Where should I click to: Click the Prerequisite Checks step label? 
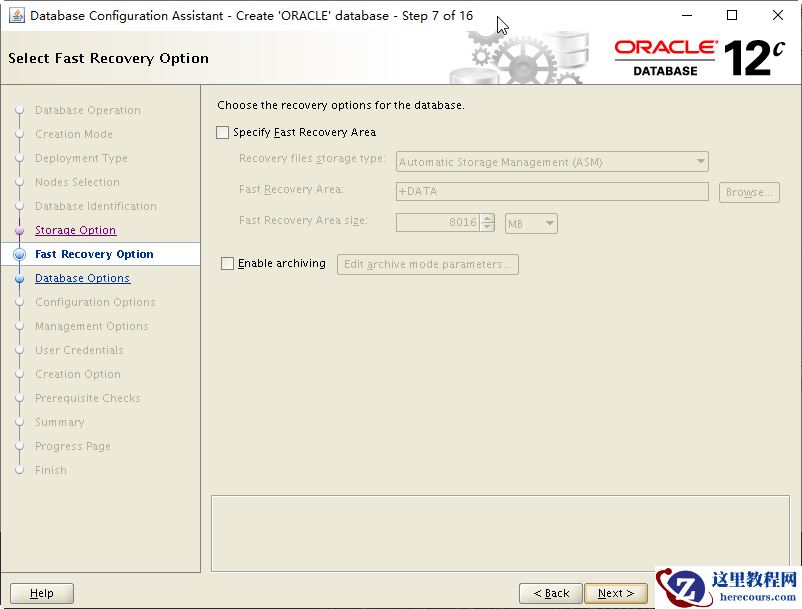click(x=87, y=398)
